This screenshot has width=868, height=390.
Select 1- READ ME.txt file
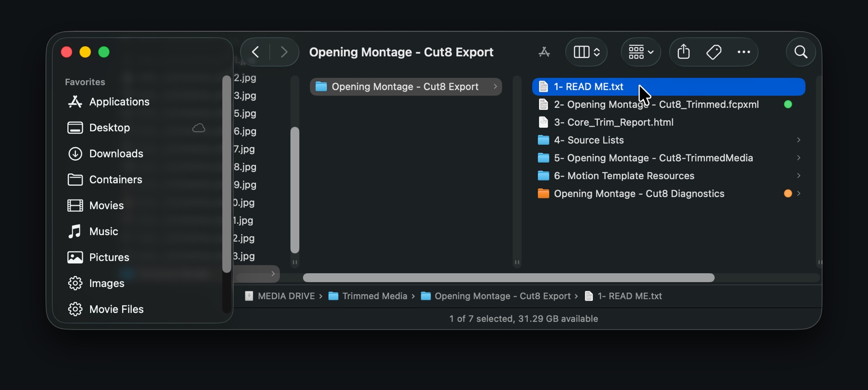tap(669, 87)
